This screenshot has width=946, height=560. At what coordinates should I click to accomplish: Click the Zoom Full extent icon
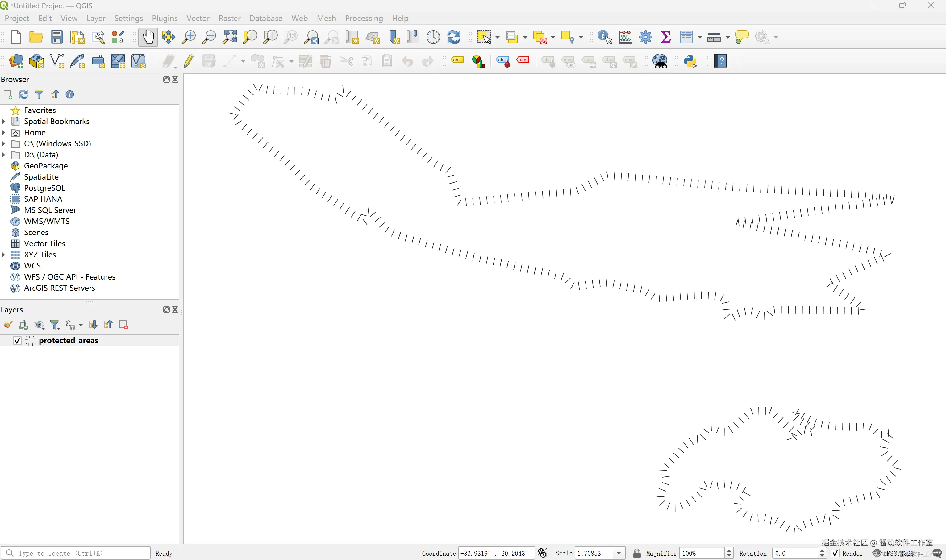pyautogui.click(x=230, y=37)
